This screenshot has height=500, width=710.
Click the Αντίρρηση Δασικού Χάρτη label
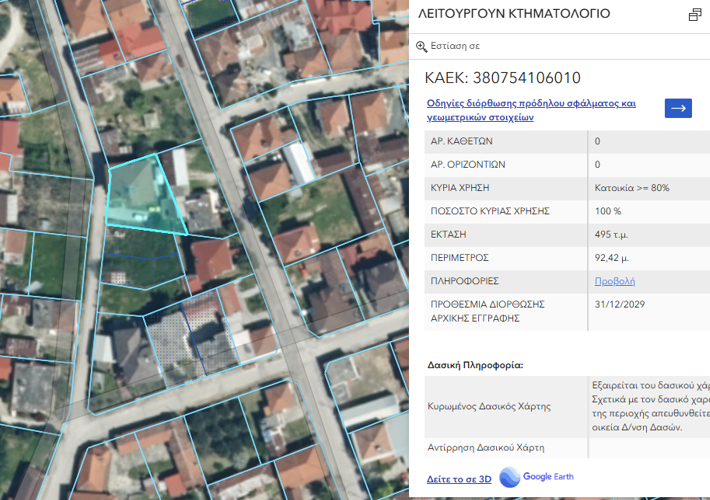[486, 447]
